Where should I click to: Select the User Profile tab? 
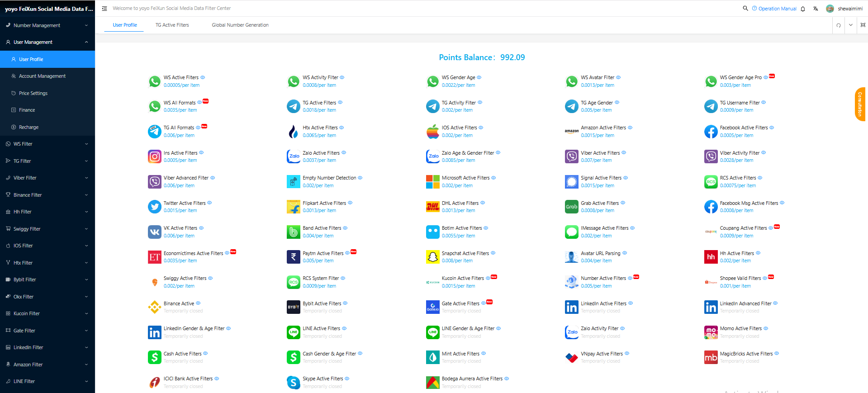point(125,25)
